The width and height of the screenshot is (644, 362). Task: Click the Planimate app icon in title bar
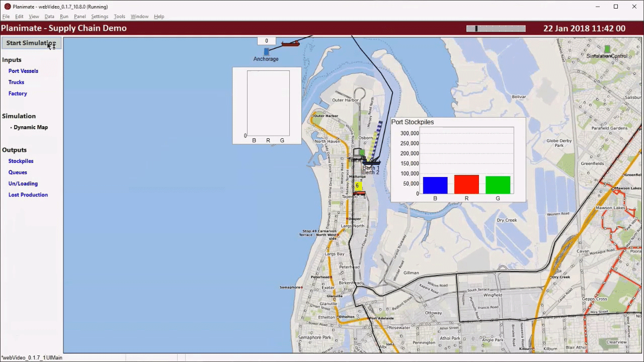pos(7,7)
